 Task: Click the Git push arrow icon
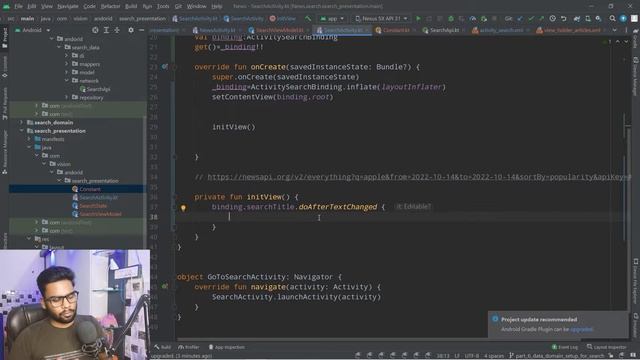click(541, 18)
